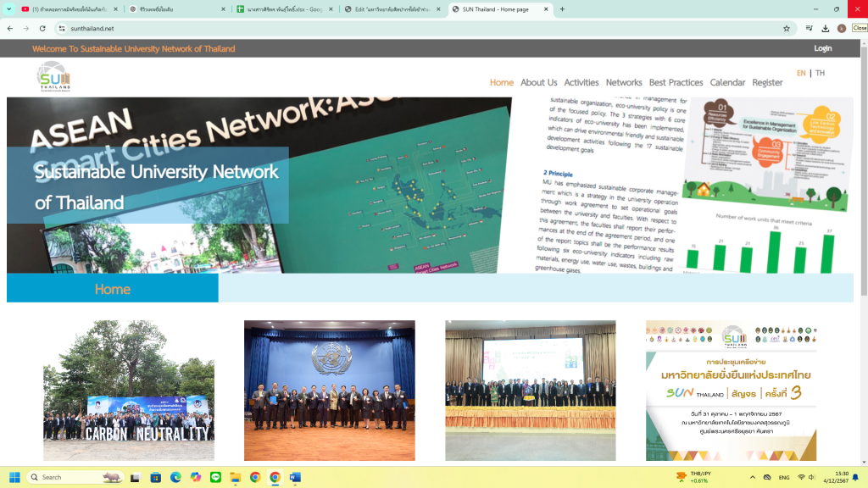Close the Google Sheets tab
The width and height of the screenshot is (868, 488).
click(x=331, y=8)
